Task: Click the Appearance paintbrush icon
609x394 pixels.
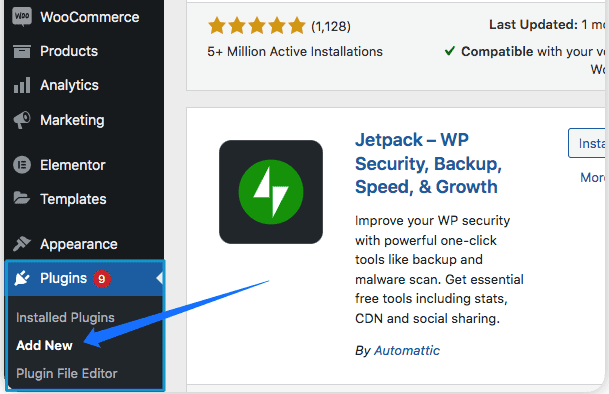Action: pos(22,244)
